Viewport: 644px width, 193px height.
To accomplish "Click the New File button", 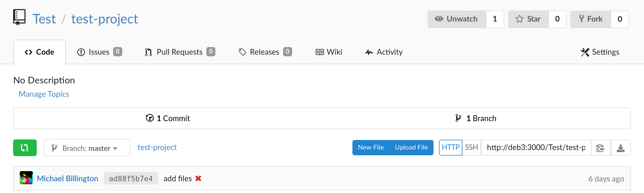I will coord(371,148).
